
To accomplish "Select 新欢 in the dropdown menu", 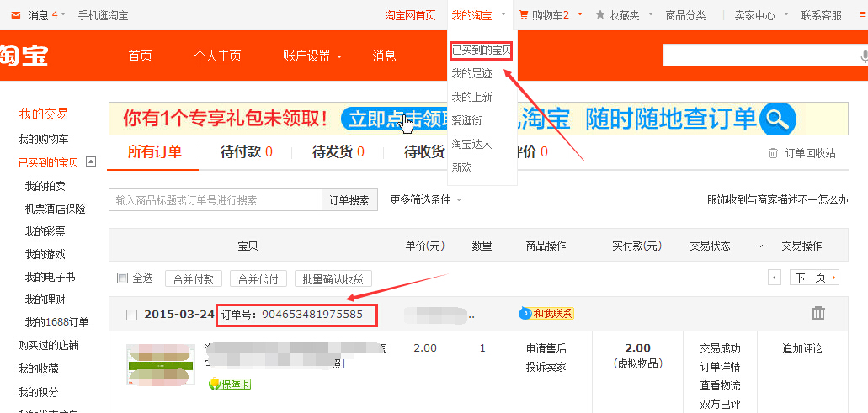I will coord(461,167).
